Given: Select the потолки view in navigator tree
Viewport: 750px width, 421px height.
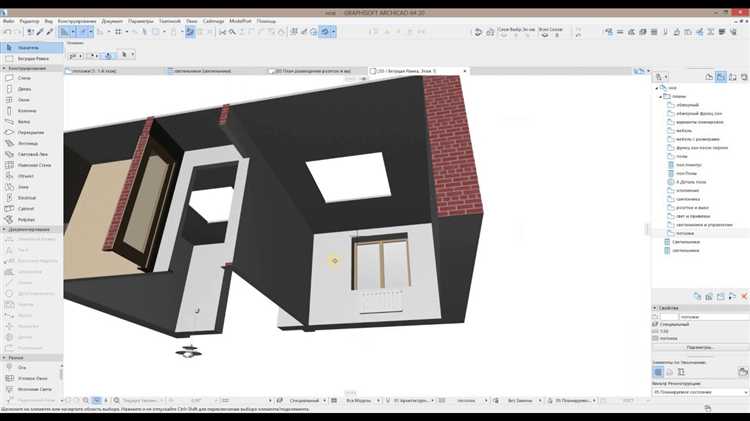Looking at the screenshot, I should pos(684,233).
